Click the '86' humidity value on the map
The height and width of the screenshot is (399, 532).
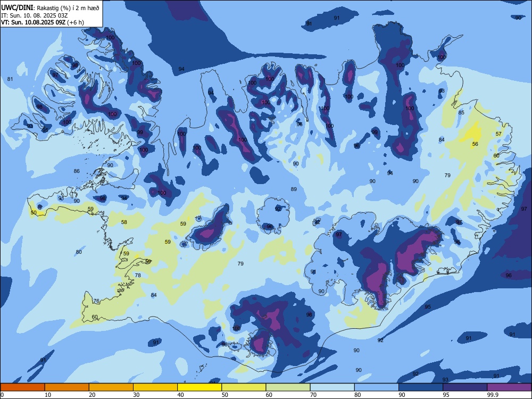pos(77,171)
